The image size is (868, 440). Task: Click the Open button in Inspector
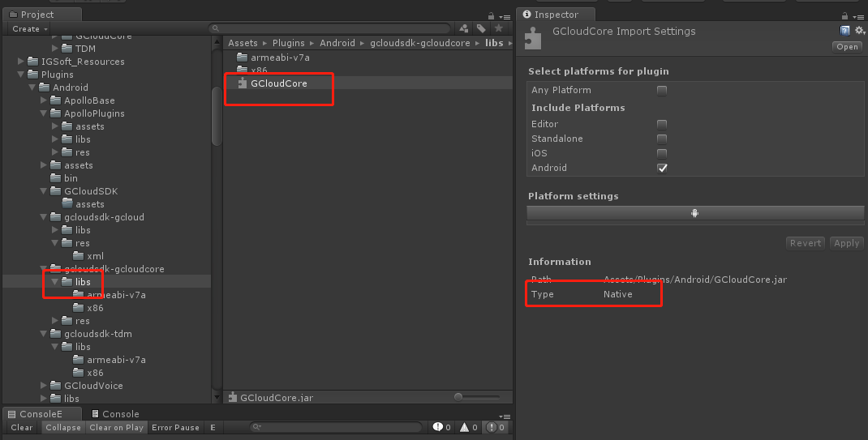pyautogui.click(x=847, y=47)
